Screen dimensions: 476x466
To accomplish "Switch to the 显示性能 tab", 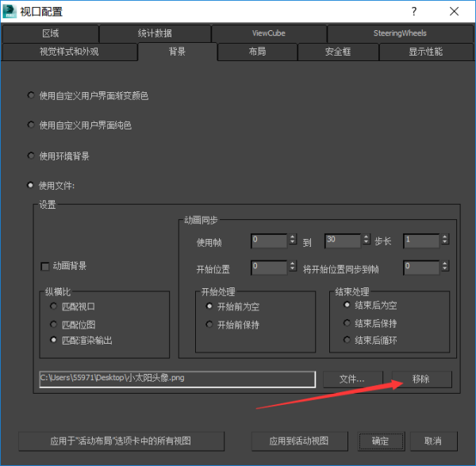I will [425, 52].
